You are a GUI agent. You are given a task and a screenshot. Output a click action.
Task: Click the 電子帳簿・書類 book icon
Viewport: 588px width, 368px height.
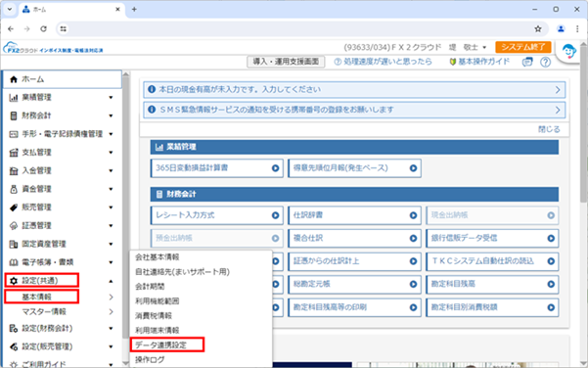[x=14, y=262]
